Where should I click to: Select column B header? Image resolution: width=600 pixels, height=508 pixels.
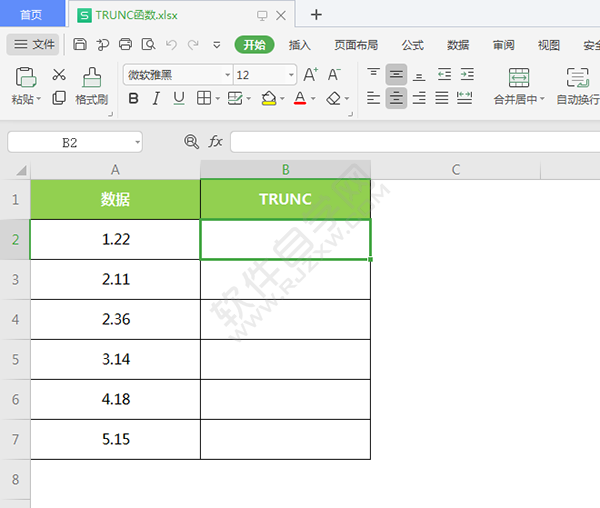click(285, 169)
